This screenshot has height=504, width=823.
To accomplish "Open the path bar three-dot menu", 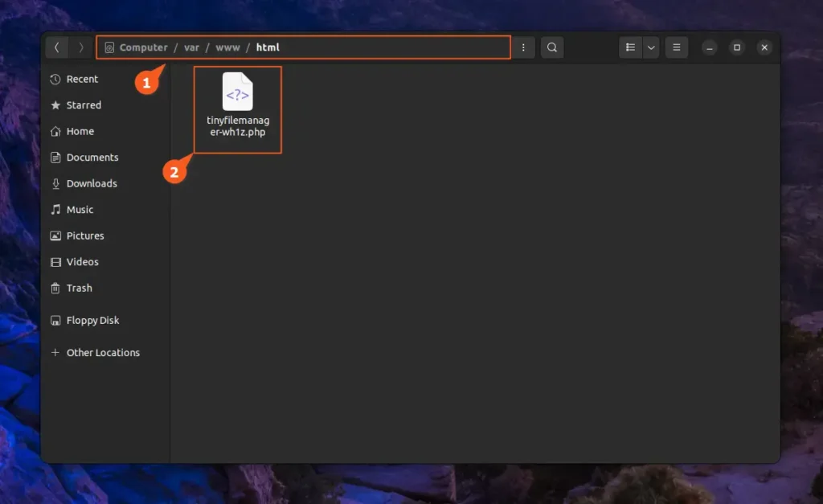I will (x=523, y=47).
